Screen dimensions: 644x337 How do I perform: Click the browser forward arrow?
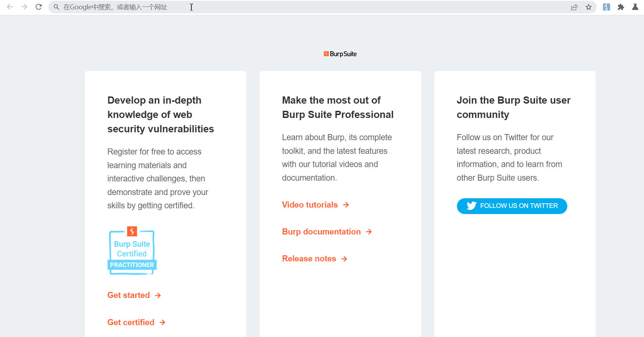[x=24, y=7]
